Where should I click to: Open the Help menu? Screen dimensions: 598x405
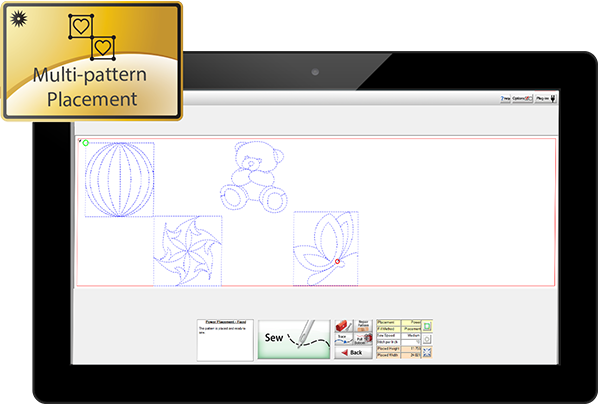[505, 98]
